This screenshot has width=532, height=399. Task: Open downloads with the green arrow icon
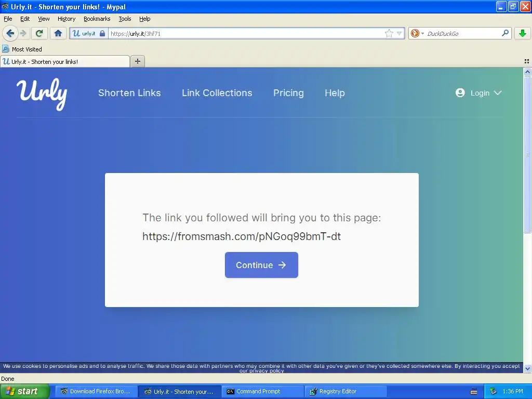click(x=523, y=33)
